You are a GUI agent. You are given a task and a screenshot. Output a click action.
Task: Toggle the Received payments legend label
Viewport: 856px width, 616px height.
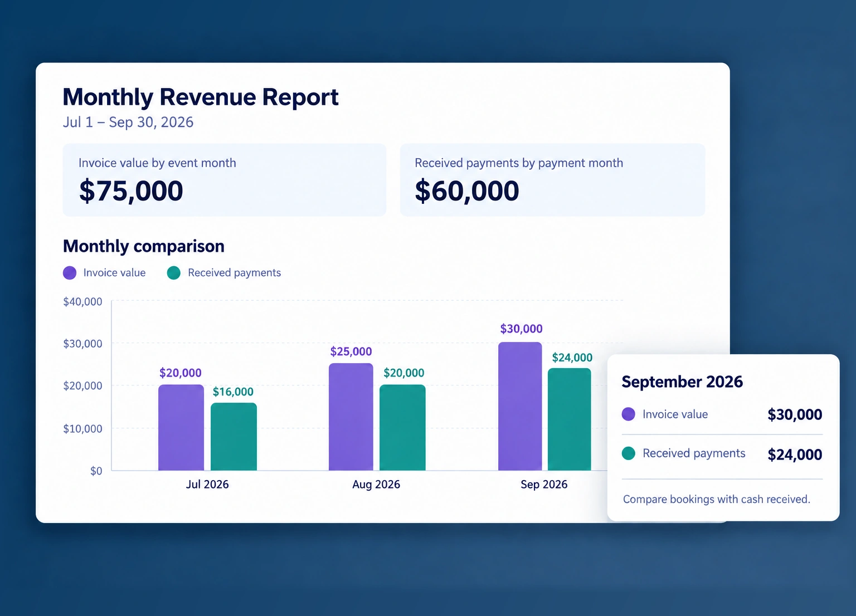coord(234,273)
